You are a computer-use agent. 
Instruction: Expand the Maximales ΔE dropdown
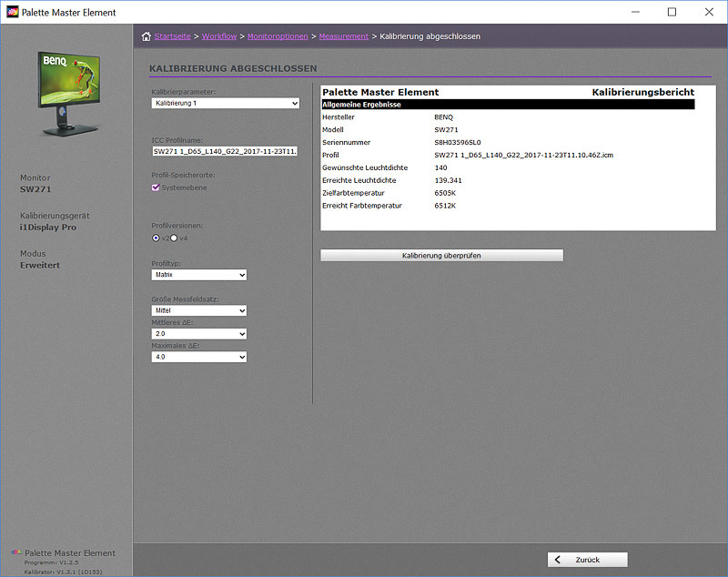[199, 357]
